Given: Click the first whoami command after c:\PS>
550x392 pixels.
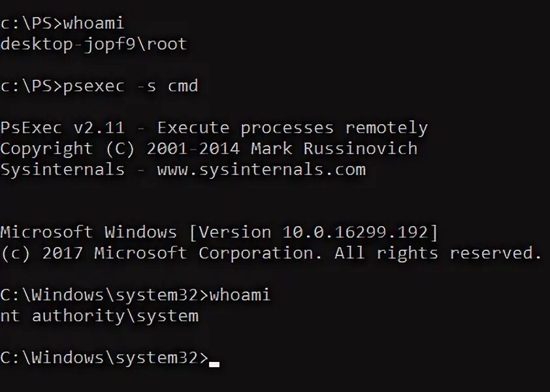Looking at the screenshot, I should [93, 24].
